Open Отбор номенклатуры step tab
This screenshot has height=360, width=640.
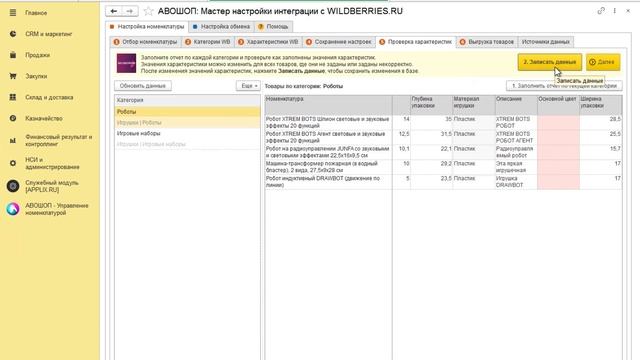(146, 42)
